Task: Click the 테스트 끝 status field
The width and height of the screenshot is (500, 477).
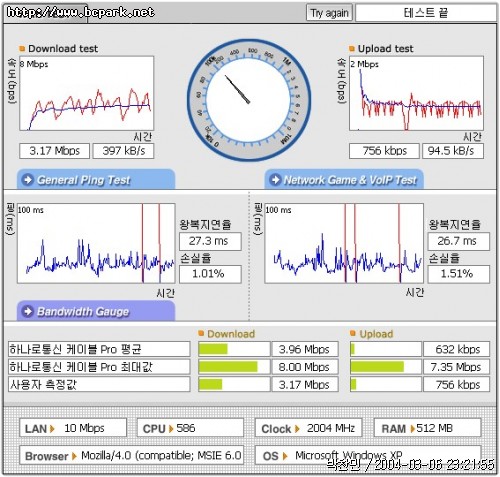Action: pos(426,13)
